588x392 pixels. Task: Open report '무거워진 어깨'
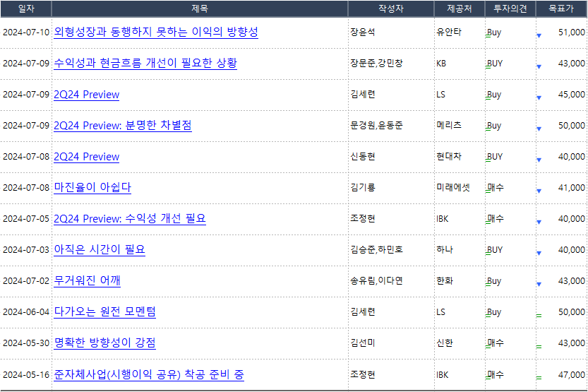(x=87, y=280)
